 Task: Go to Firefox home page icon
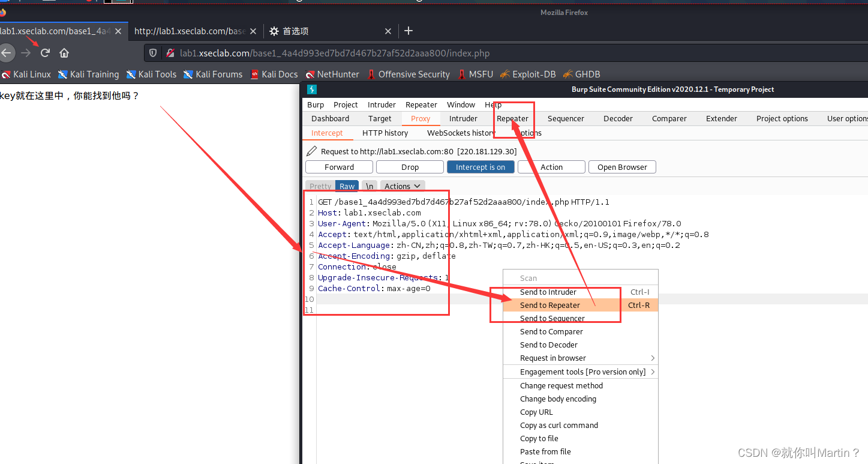pyautogui.click(x=64, y=53)
